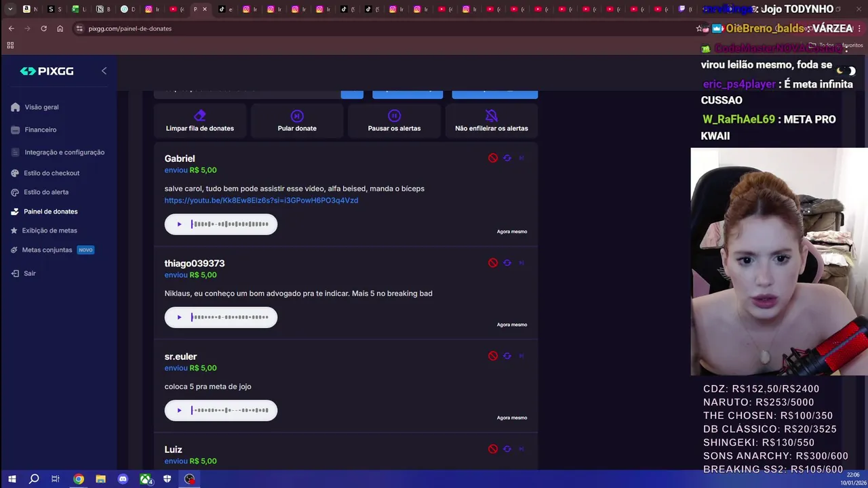
Task: Block Luiz's donation with the red ban icon
Action: 493,449
